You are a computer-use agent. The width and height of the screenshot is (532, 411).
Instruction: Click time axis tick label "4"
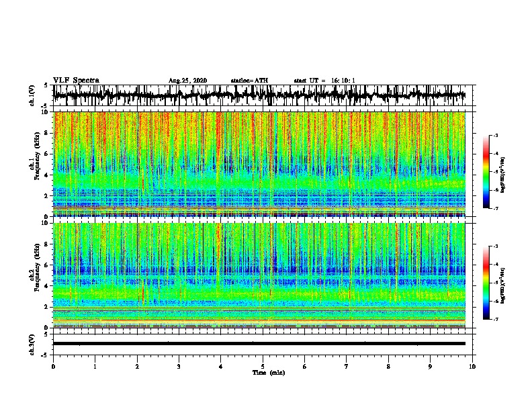click(x=221, y=367)
